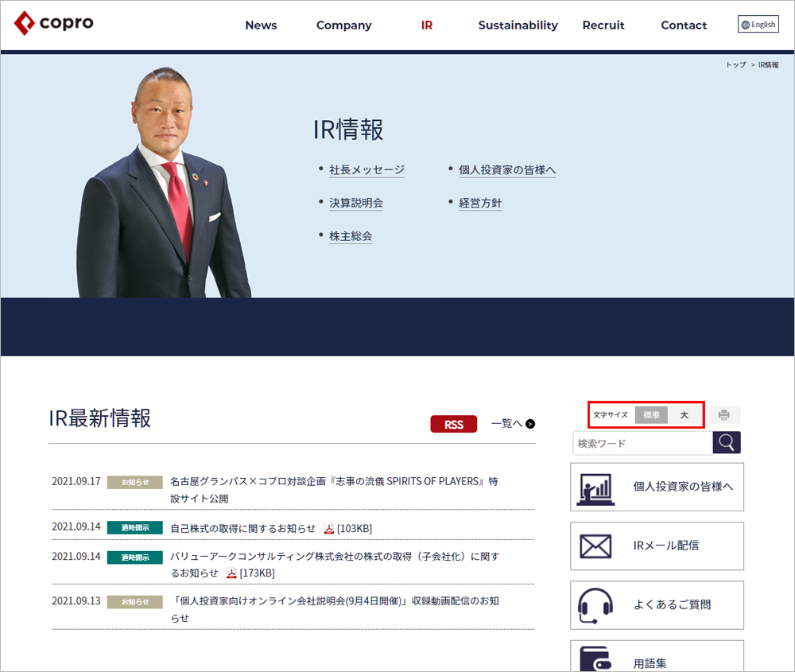Click the date 2021.09.17
Viewport: 795px width, 672px height.
pyautogui.click(x=76, y=481)
